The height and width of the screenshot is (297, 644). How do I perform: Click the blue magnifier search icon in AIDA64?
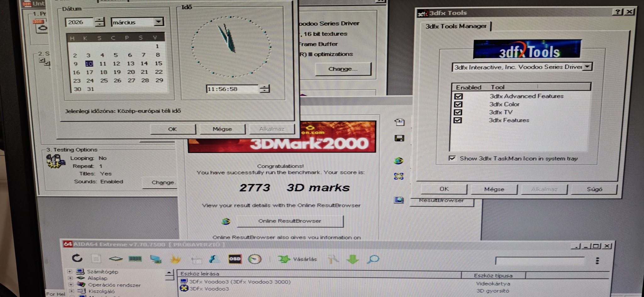pos(373,259)
